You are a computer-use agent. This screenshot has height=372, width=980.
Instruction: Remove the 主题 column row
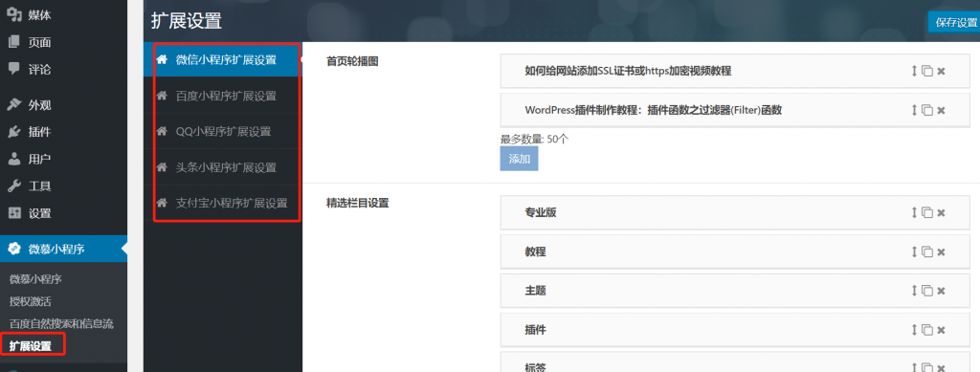coord(942,291)
